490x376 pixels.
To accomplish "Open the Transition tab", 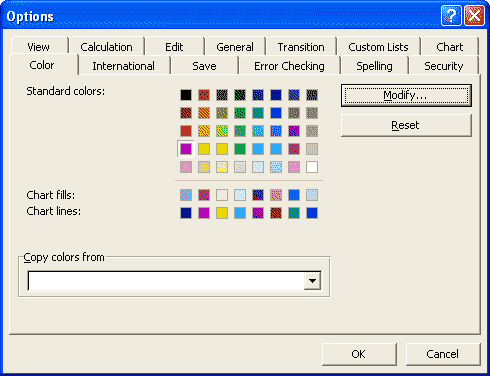I will coord(301,47).
